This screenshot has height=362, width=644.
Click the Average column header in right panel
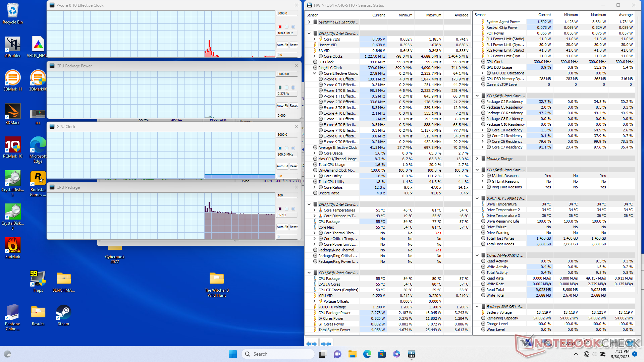(626, 15)
